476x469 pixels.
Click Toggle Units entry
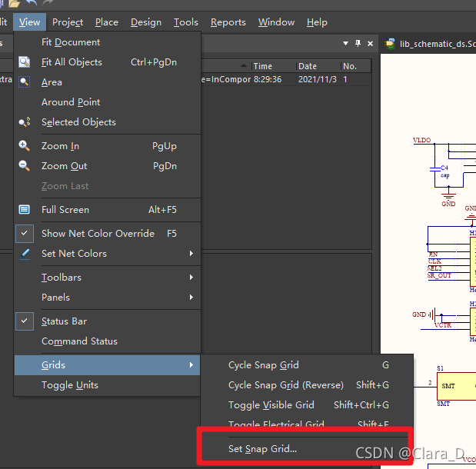pyautogui.click(x=70, y=385)
